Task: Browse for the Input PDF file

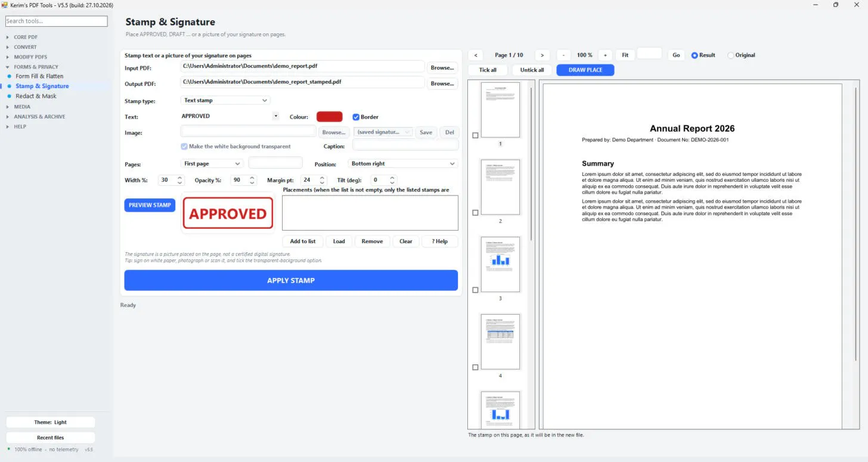Action: (442, 67)
